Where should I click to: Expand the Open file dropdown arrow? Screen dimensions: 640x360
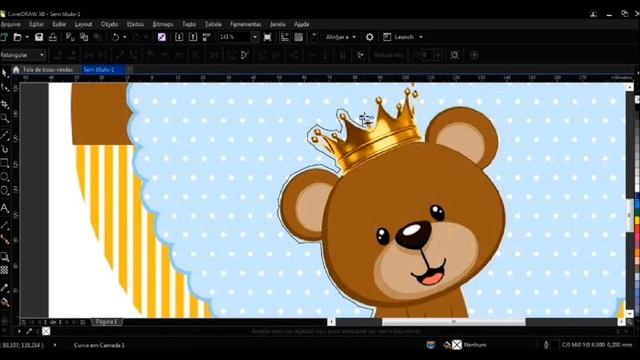(27, 37)
